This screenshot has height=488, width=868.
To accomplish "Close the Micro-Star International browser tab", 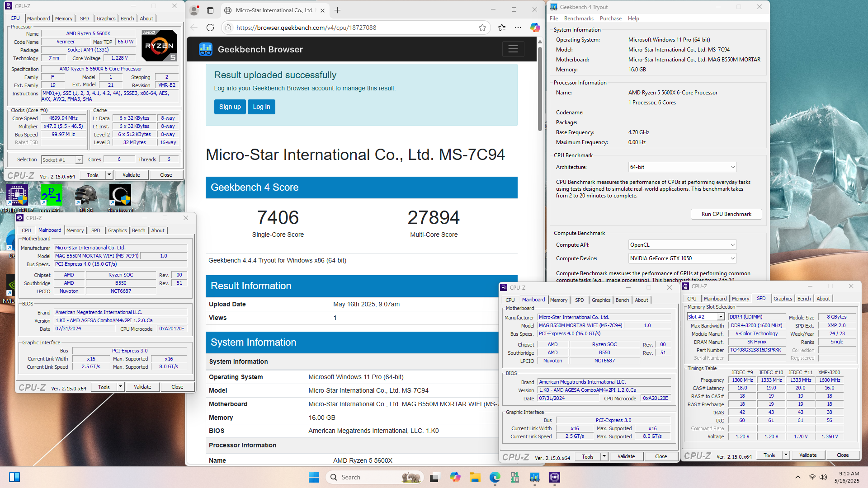I will coord(322,10).
